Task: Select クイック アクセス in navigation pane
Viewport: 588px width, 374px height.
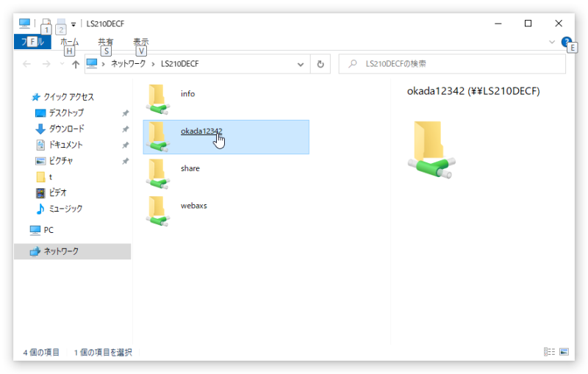Action: tap(68, 97)
